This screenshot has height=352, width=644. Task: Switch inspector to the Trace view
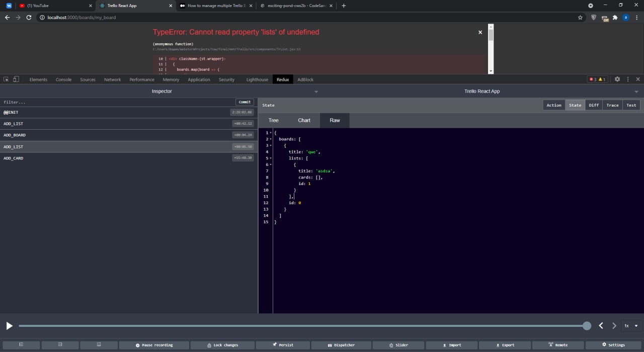(x=612, y=105)
